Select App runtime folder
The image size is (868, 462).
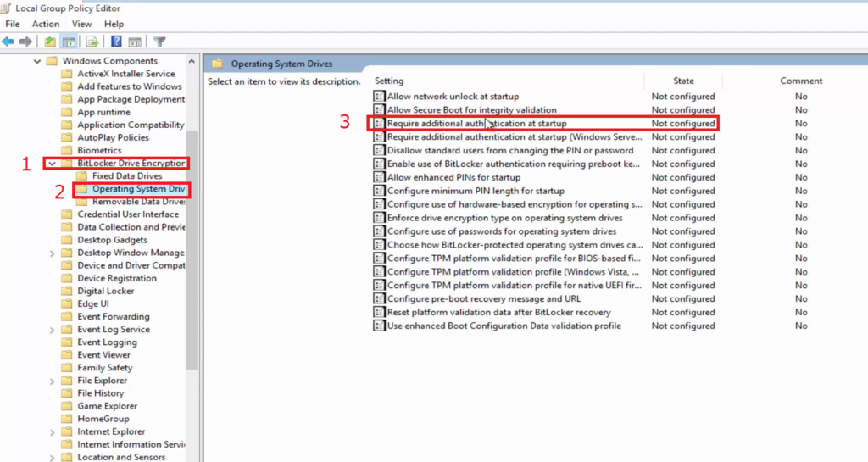click(104, 112)
